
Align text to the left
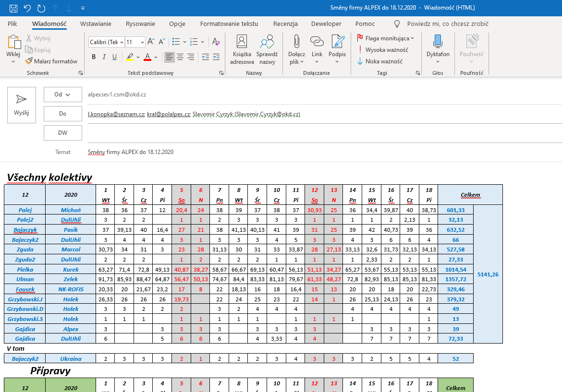pos(169,57)
